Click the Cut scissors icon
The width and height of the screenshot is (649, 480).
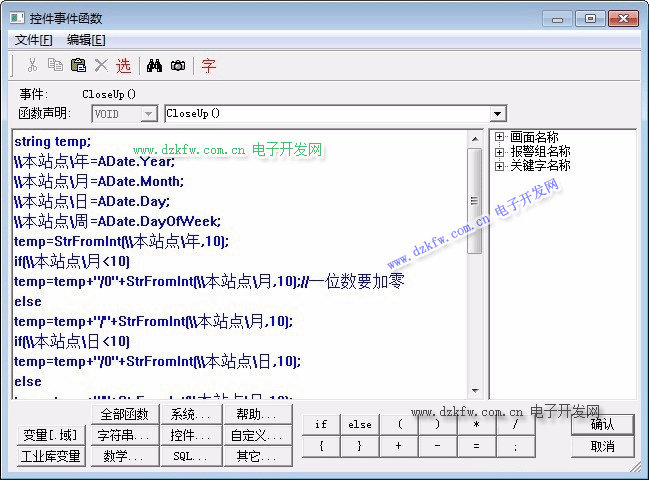coord(32,66)
